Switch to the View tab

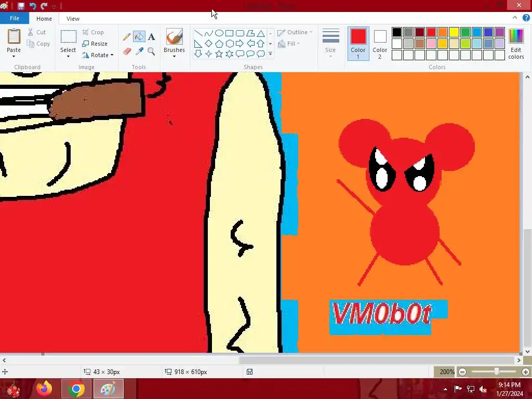pos(73,19)
